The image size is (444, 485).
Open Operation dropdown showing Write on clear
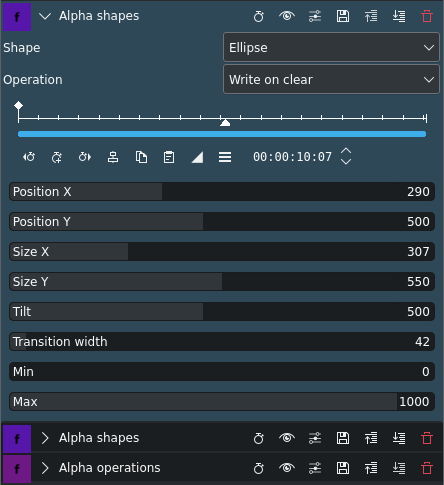click(x=331, y=79)
